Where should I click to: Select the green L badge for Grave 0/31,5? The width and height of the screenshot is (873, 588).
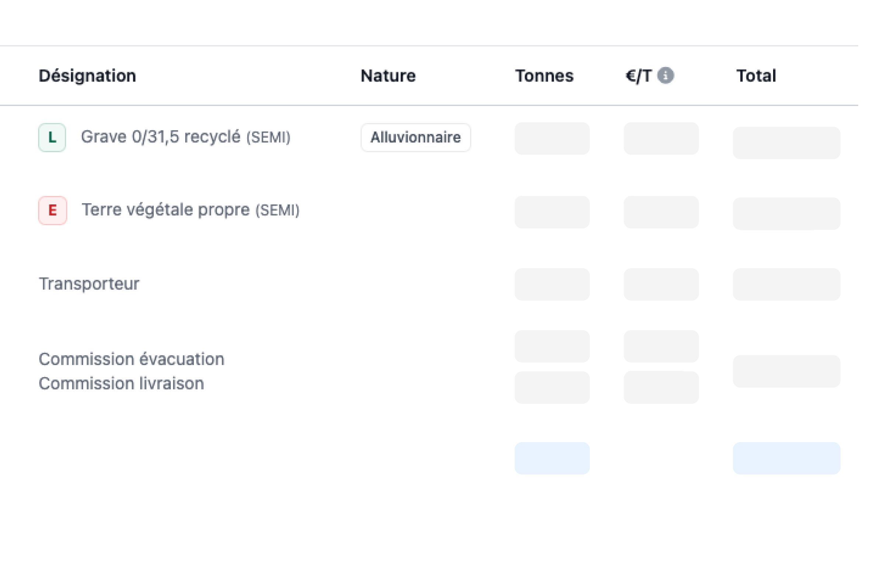[x=52, y=137]
